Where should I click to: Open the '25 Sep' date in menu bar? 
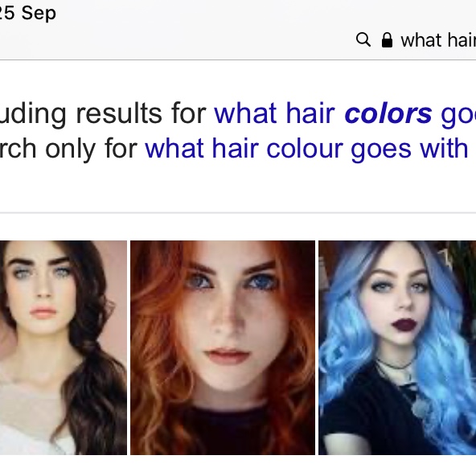tap(28, 14)
